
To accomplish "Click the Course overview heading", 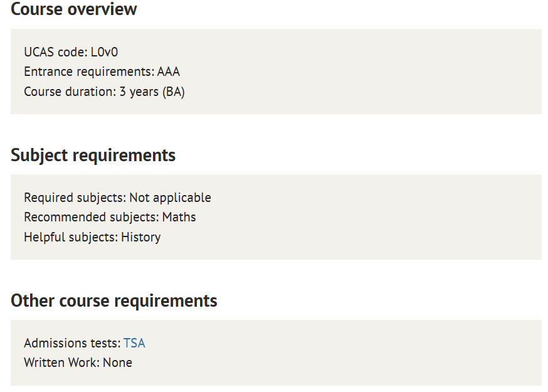I will (74, 9).
